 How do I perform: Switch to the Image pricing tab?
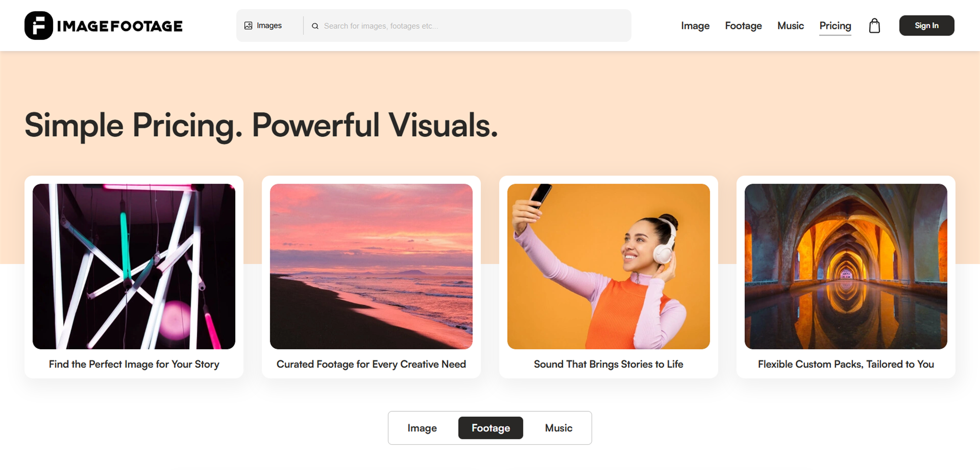[422, 428]
